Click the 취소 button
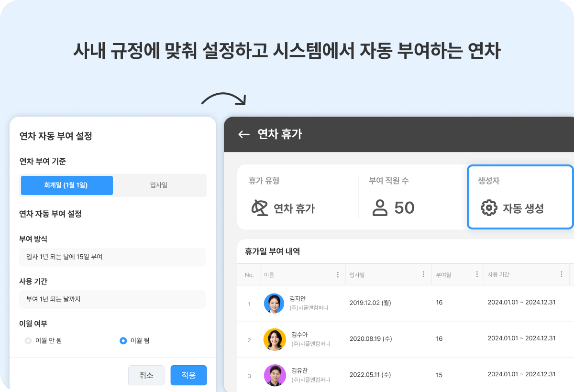This screenshot has width=574, height=392. [x=146, y=375]
